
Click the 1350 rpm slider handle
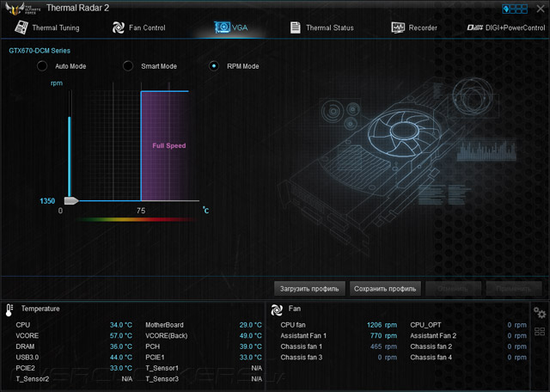(71, 201)
